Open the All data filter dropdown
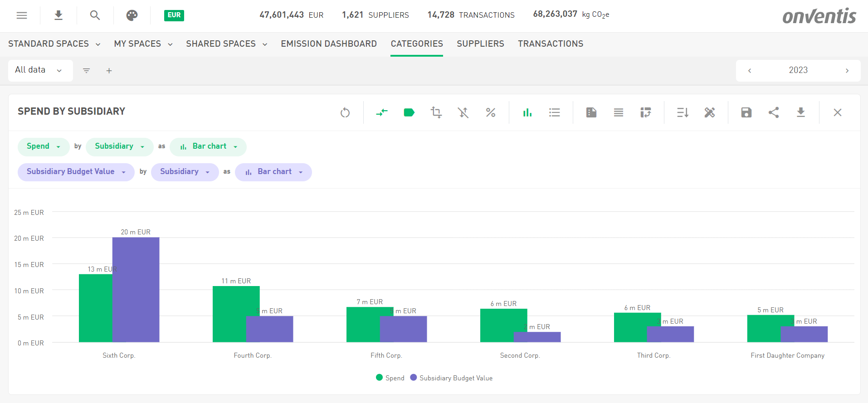Screen dimensions: 868x403 coord(40,70)
